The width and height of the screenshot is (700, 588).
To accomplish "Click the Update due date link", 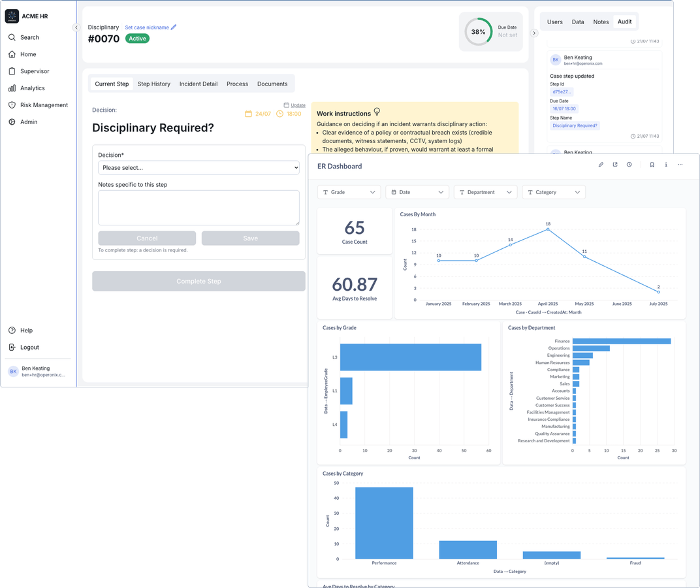I will (298, 105).
